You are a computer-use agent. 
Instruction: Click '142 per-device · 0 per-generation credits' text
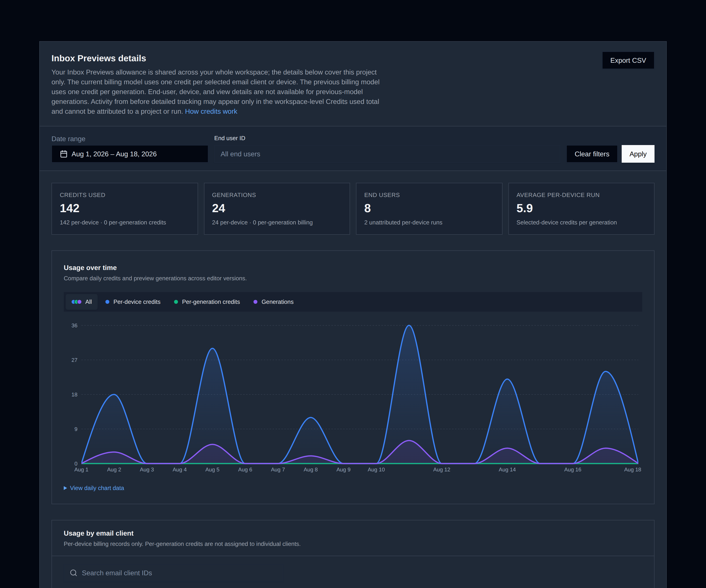(113, 222)
